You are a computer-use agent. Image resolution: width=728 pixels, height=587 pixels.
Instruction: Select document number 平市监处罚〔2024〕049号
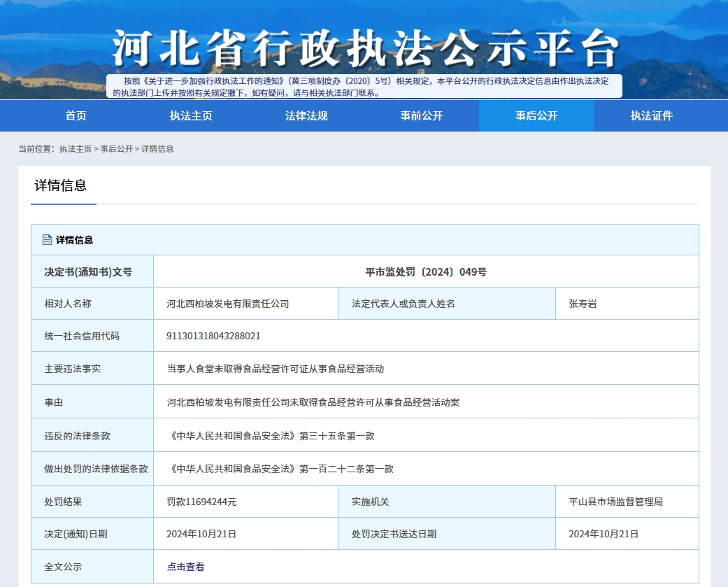pos(426,271)
